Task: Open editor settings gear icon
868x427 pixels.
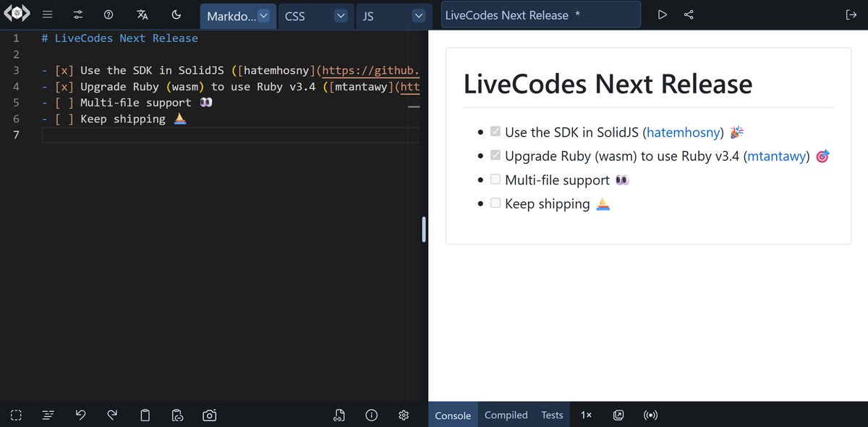Action: 404,415
